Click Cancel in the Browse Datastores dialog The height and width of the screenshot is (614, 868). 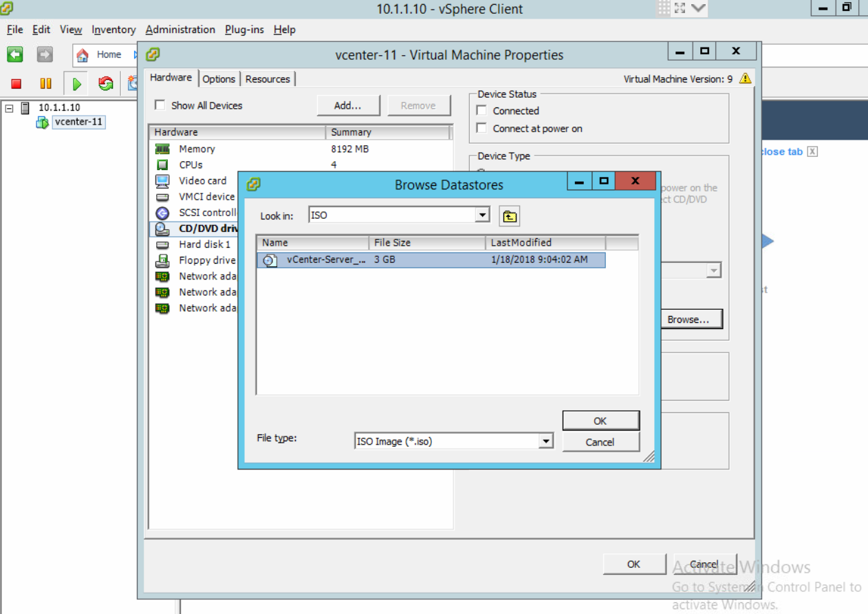pyautogui.click(x=600, y=442)
